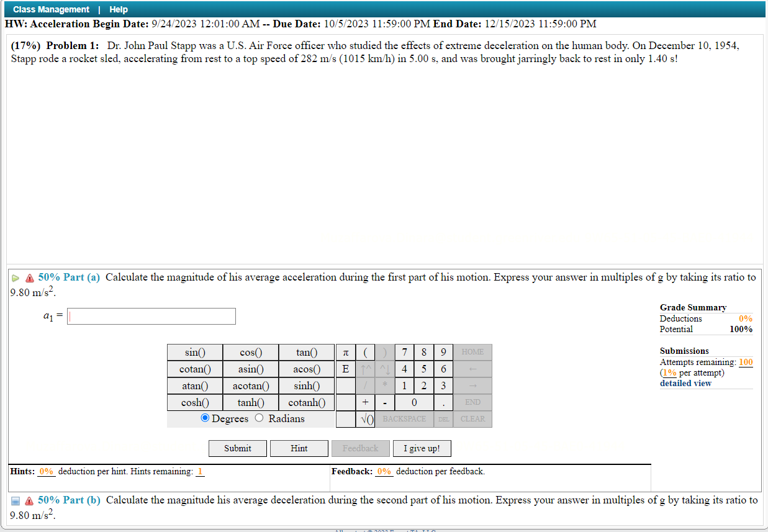Click the cos() function key
This screenshot has width=768, height=532.
pos(250,352)
